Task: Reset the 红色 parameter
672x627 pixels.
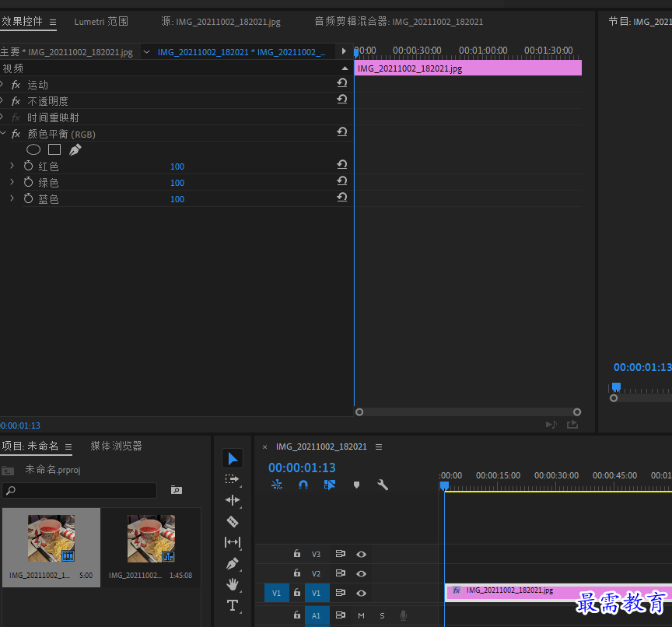Action: pyautogui.click(x=342, y=164)
